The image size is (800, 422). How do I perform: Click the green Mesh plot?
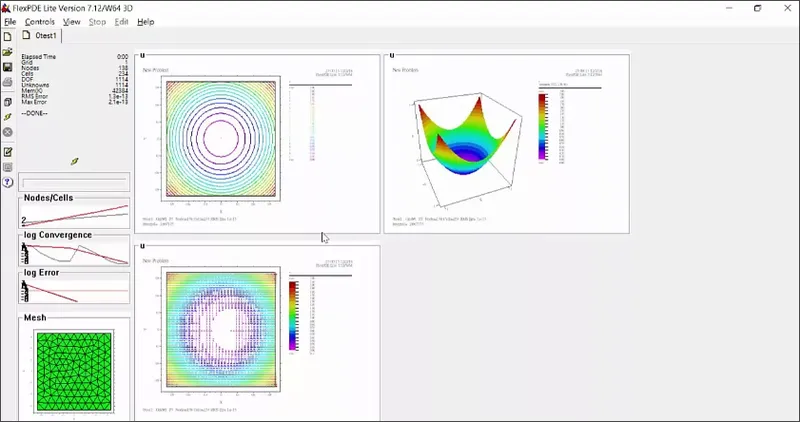point(74,371)
